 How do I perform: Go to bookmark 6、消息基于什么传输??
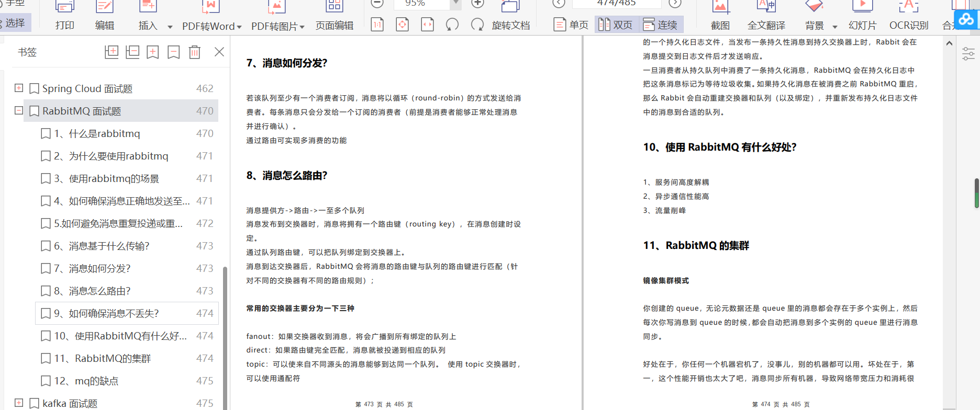coord(102,246)
